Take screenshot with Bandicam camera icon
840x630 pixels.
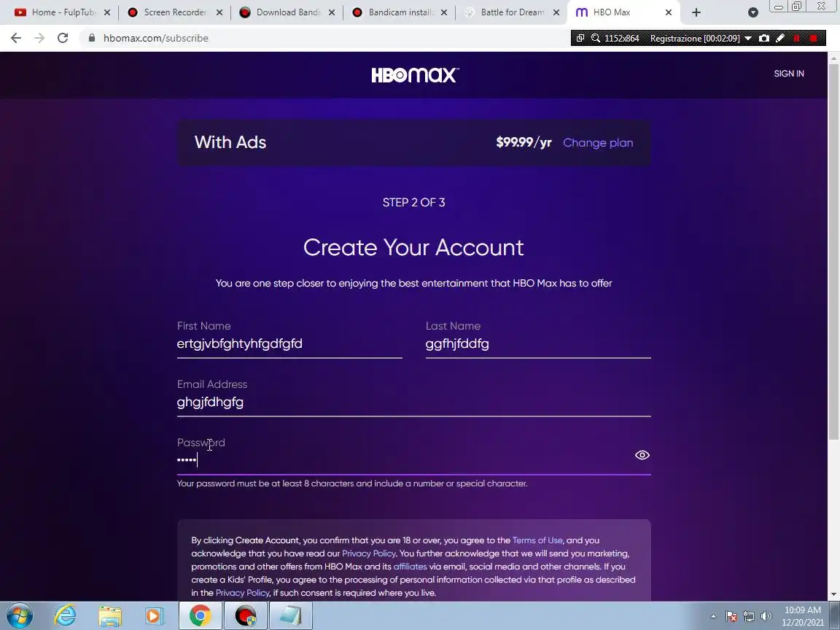764,38
